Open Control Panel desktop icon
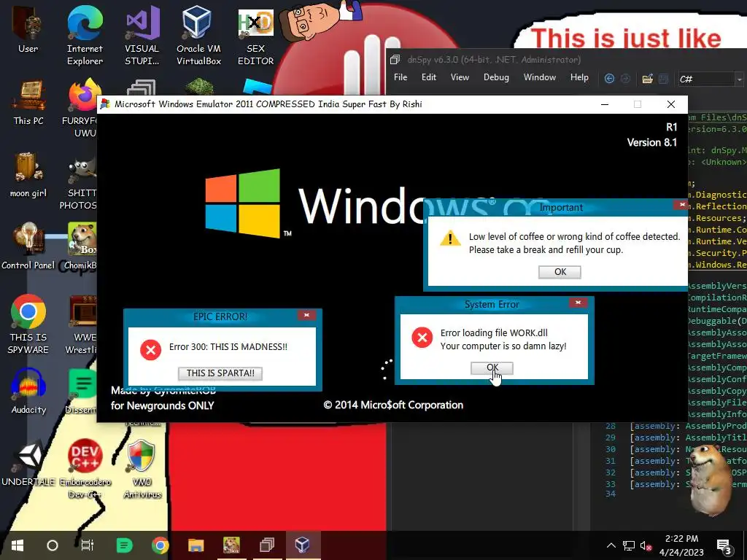Viewport: 747px width, 560px height. click(28, 246)
